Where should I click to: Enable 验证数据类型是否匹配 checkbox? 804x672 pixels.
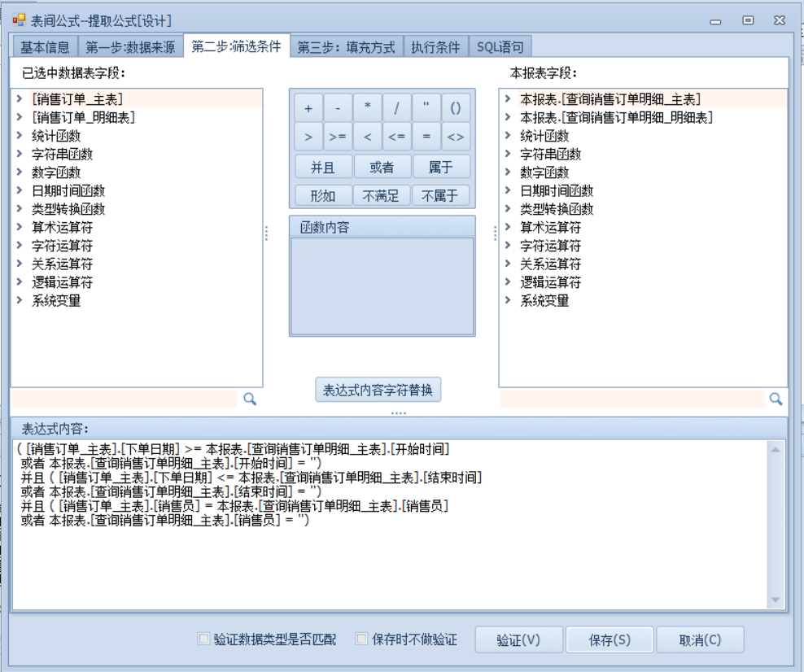[204, 639]
